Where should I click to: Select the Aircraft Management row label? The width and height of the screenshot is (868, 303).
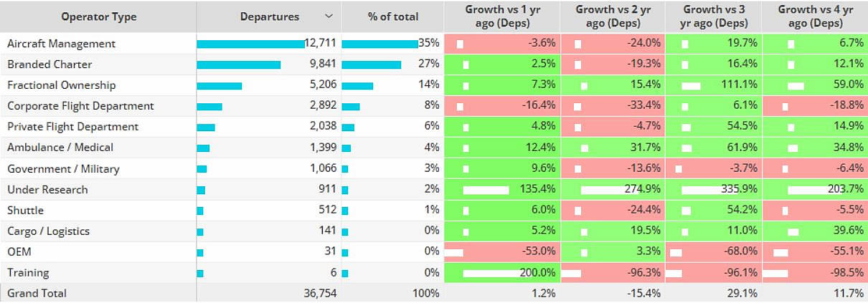(61, 44)
